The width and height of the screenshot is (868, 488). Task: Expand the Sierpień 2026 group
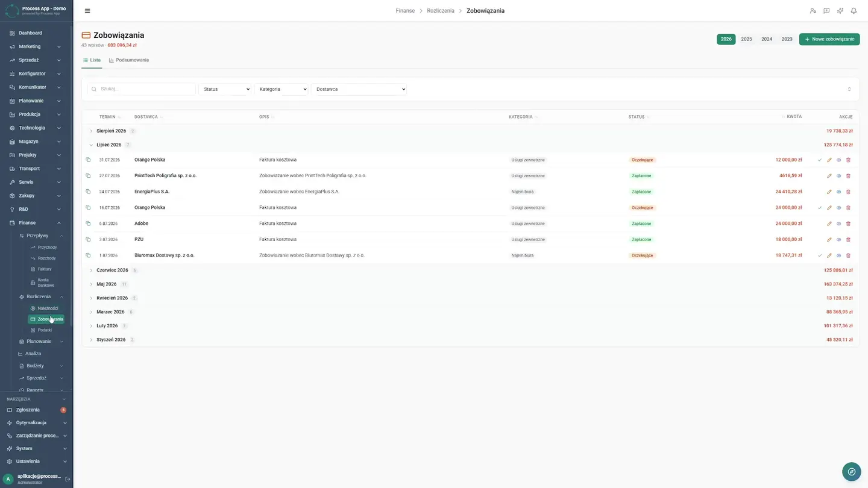[x=91, y=131]
